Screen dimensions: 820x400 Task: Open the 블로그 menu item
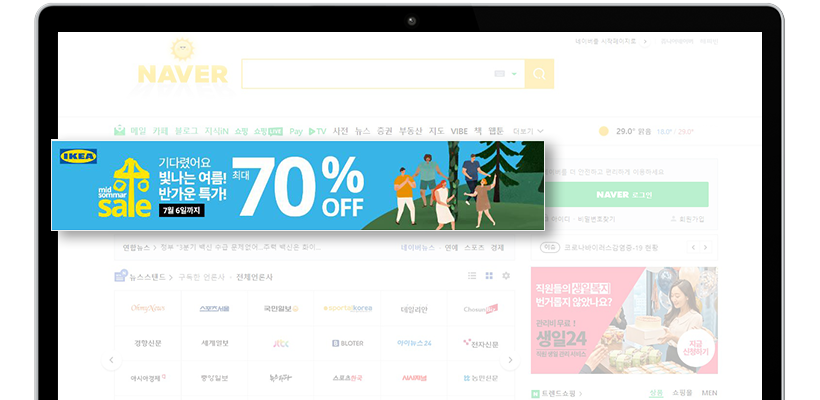[x=187, y=131]
